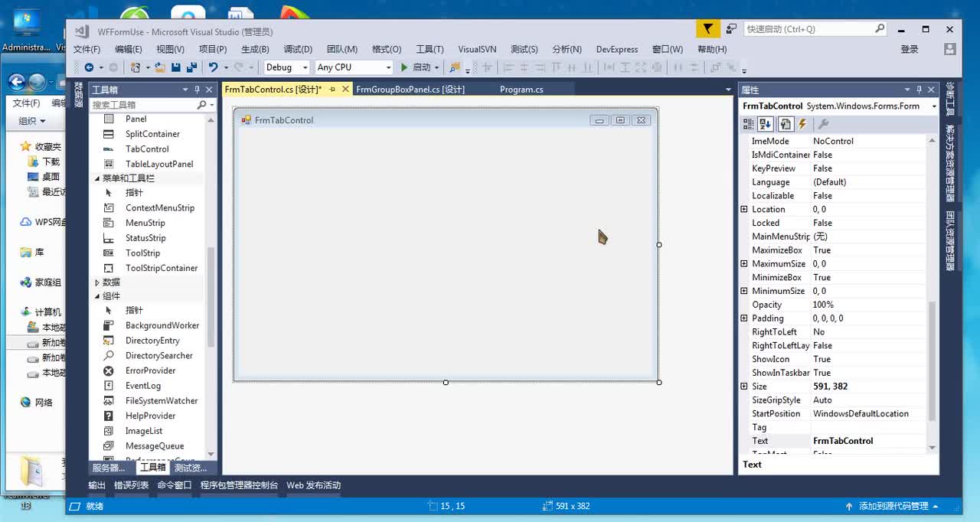The width and height of the screenshot is (980, 522).
Task: Open the 程序包管理器控制台 tab
Action: [x=240, y=485]
